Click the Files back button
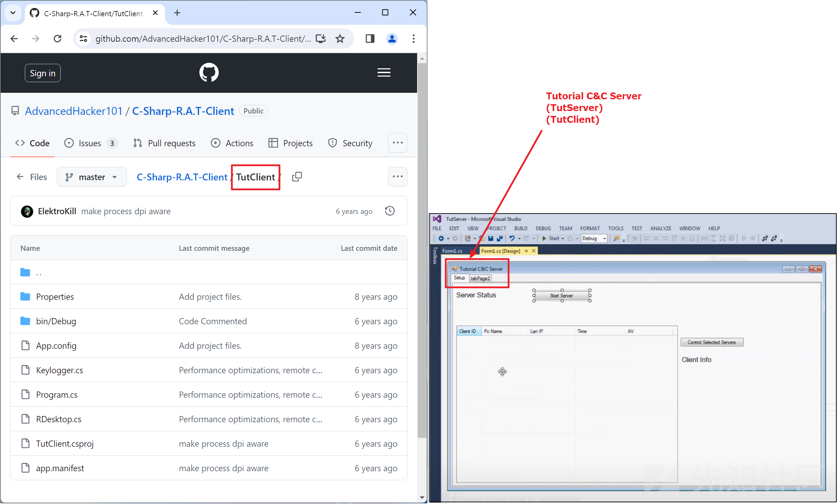 click(32, 177)
